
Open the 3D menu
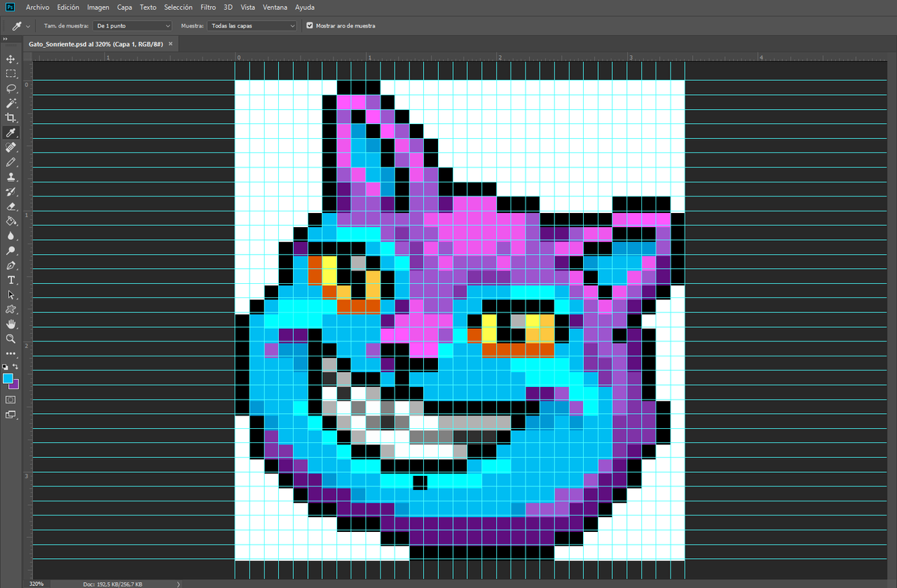(x=228, y=7)
